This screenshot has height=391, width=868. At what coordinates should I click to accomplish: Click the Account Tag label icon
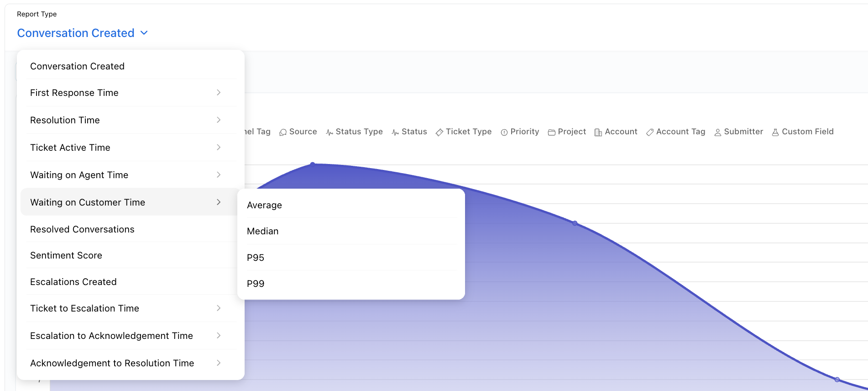click(650, 132)
